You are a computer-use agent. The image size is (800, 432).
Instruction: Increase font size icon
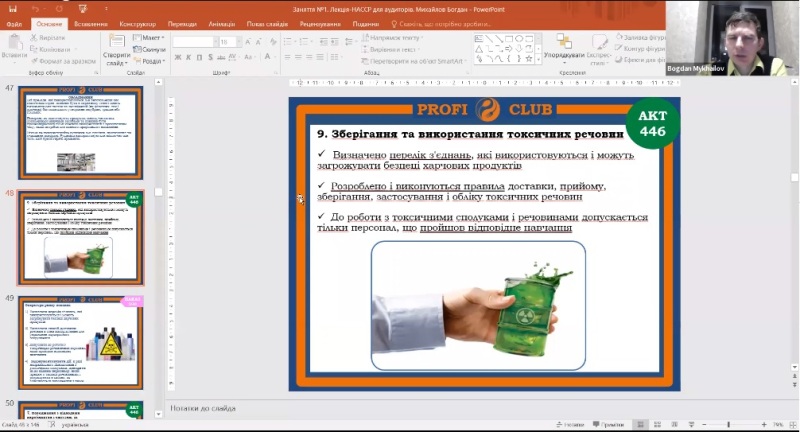click(x=248, y=42)
